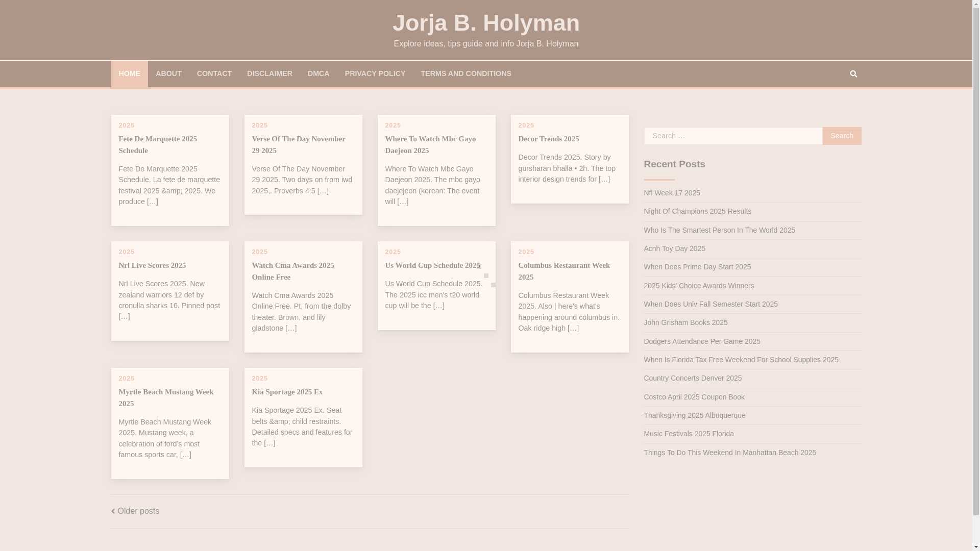The image size is (980, 551).
Task: Open Myrtle Beach Mustang Week 2025 post
Action: (x=166, y=397)
